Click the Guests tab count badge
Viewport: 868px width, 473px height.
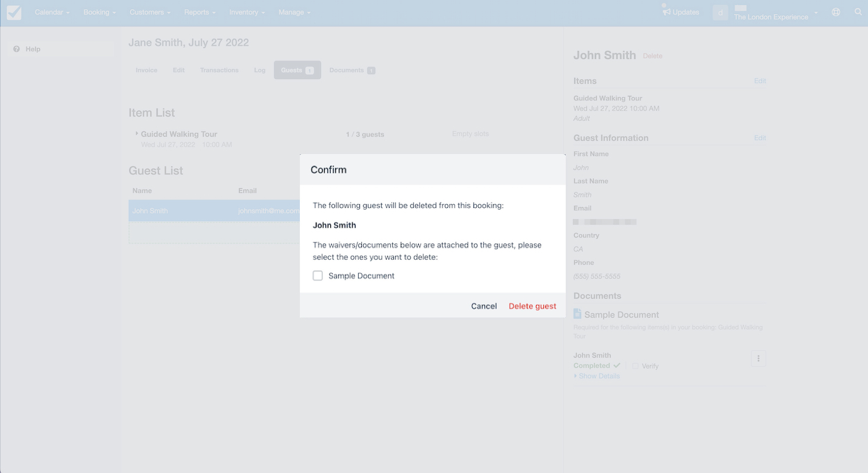[x=310, y=71]
